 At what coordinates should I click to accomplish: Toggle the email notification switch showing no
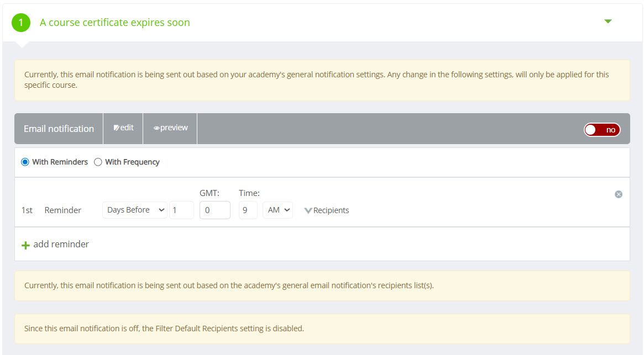[602, 130]
